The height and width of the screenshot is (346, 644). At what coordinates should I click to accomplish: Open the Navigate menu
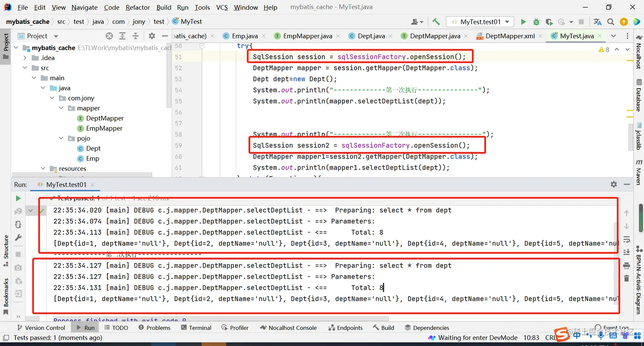(85, 7)
